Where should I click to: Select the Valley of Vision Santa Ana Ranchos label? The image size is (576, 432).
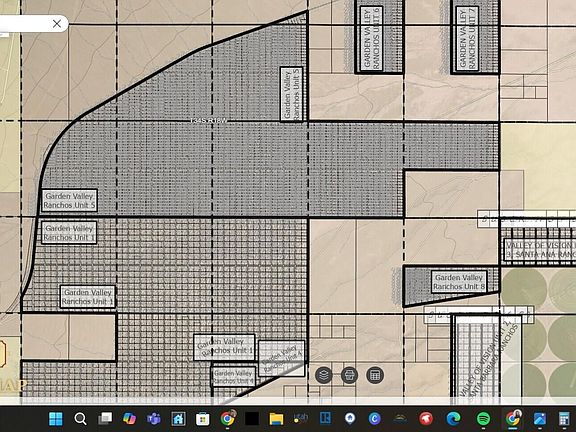point(540,249)
